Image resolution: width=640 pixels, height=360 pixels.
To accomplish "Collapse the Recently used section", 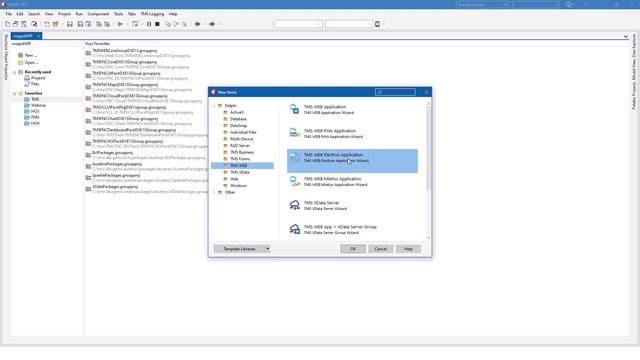I will (x=15, y=72).
